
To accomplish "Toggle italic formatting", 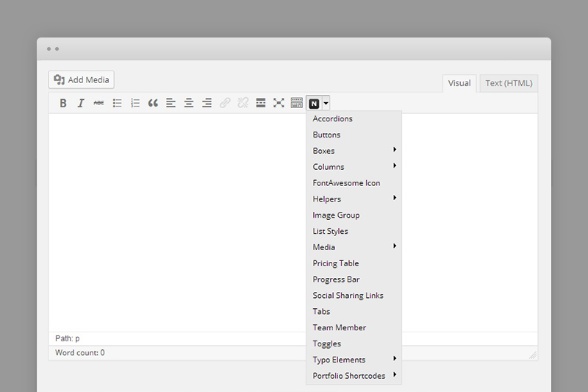I will point(81,103).
